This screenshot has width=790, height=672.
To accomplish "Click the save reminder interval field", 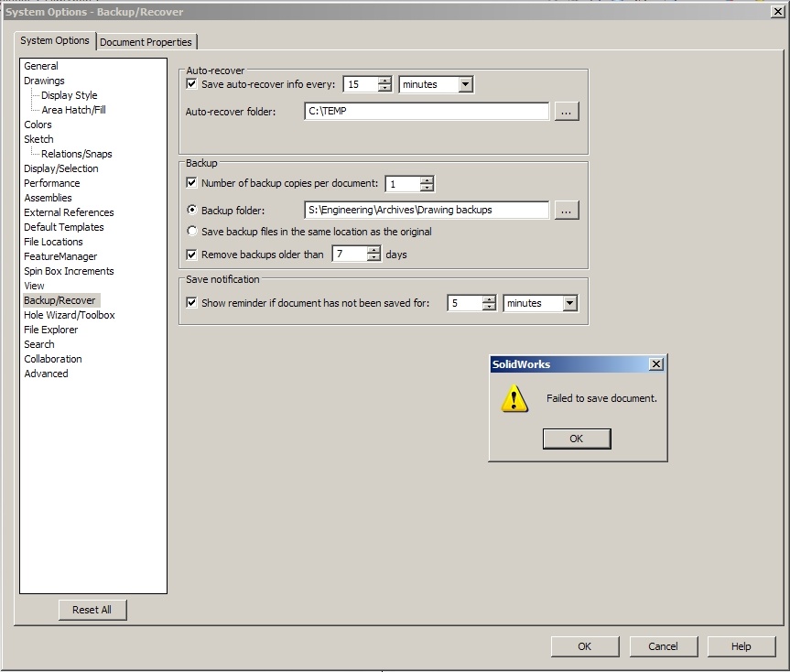I will (465, 303).
